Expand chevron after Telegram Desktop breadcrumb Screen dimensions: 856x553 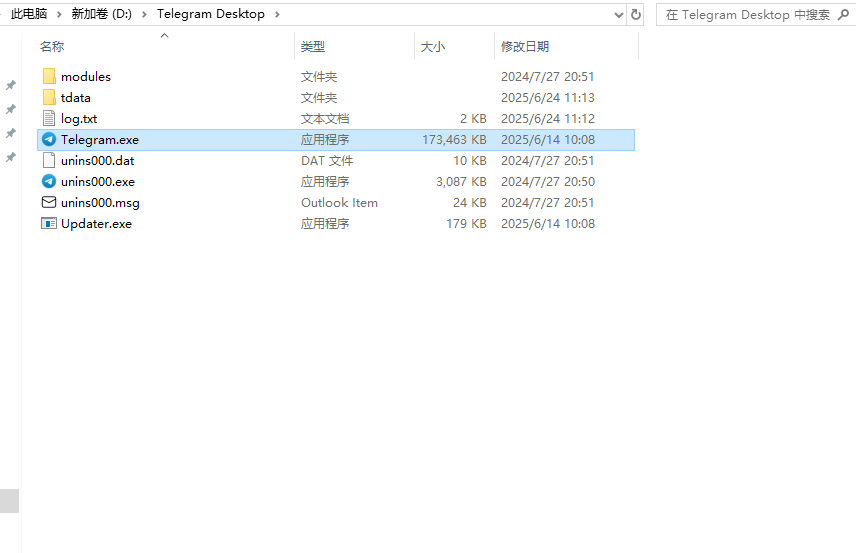(x=277, y=14)
